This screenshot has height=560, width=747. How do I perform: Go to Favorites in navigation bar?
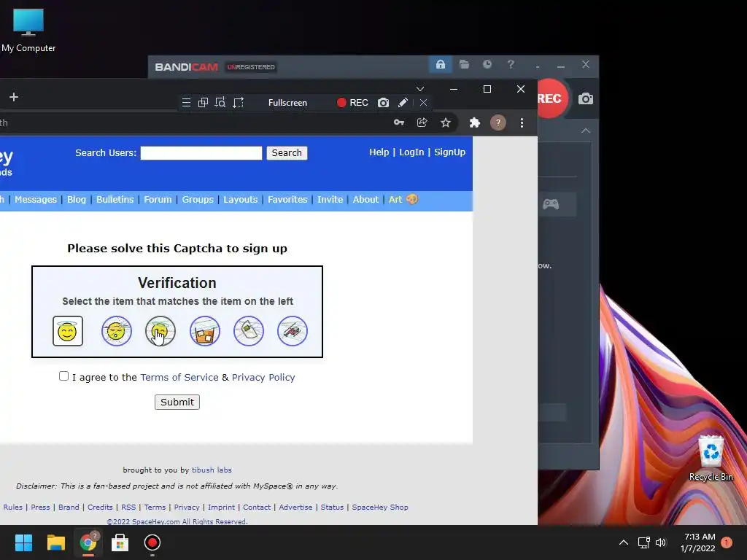pyautogui.click(x=287, y=200)
